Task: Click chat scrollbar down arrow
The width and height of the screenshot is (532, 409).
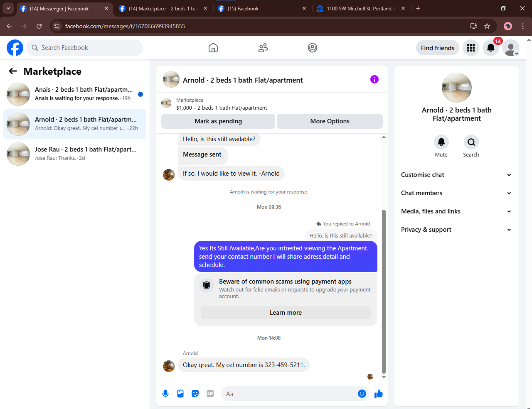Action: click(384, 377)
